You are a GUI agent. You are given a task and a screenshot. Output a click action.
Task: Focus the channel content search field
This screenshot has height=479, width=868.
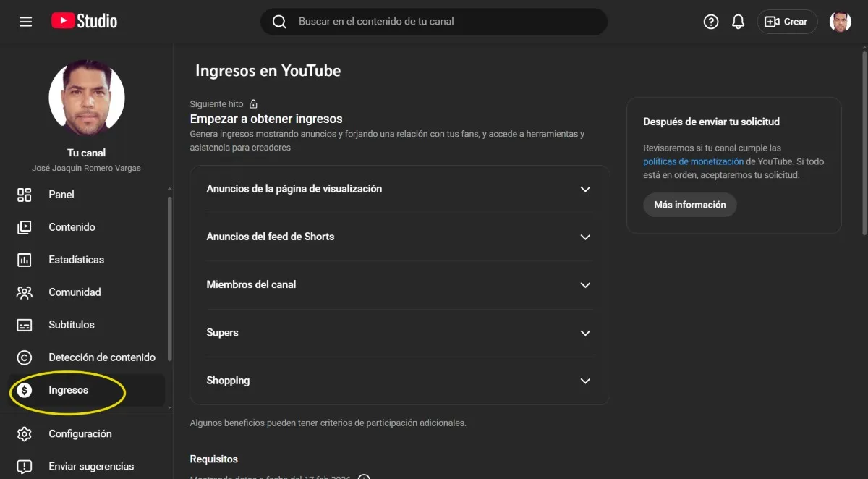(x=434, y=22)
